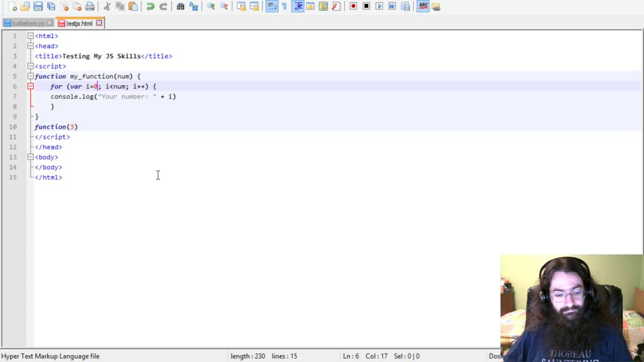Image resolution: width=644 pixels, height=362 pixels.
Task: Zoom out with the magnifier minus icon
Action: point(224,7)
